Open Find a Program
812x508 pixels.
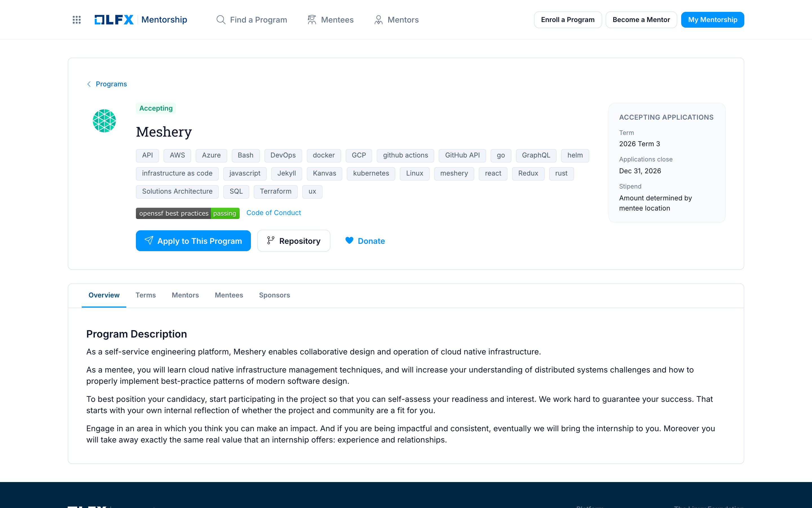pos(252,20)
